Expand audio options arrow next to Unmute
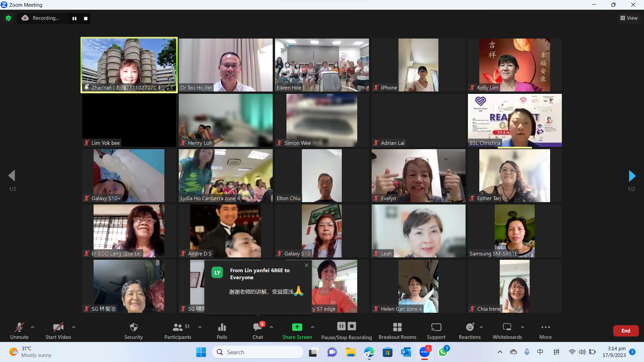The image size is (644, 362). pos(33,327)
